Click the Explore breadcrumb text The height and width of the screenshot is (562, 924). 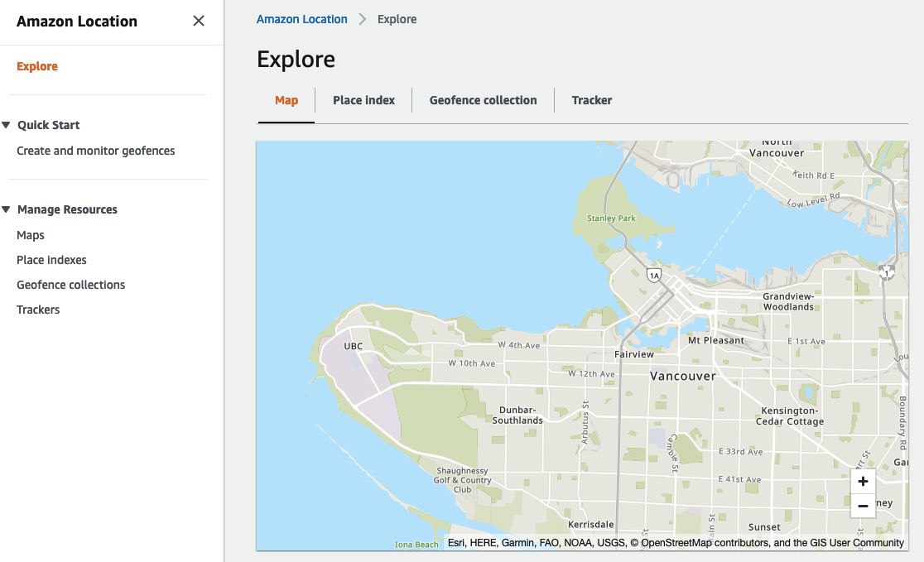(397, 19)
